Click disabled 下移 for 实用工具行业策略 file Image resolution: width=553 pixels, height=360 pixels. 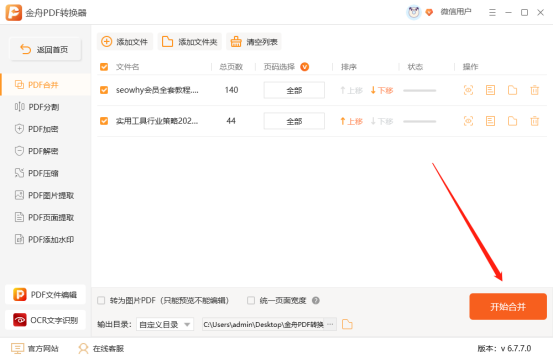[382, 121]
